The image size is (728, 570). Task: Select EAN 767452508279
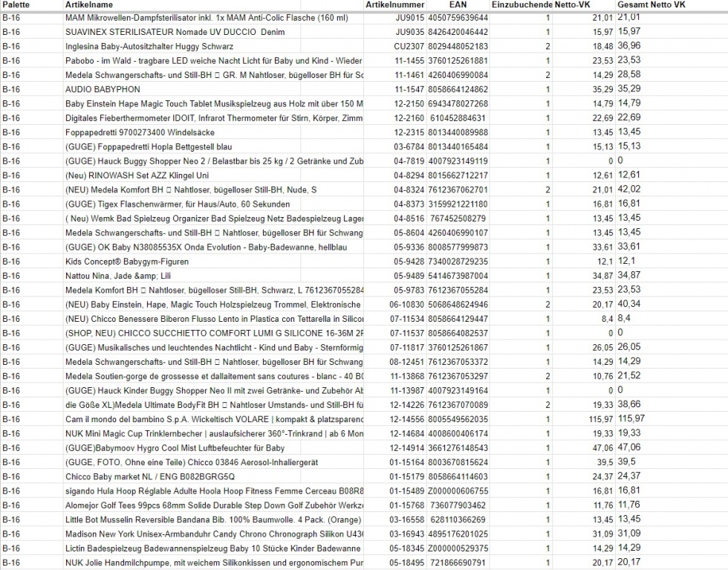(x=458, y=218)
